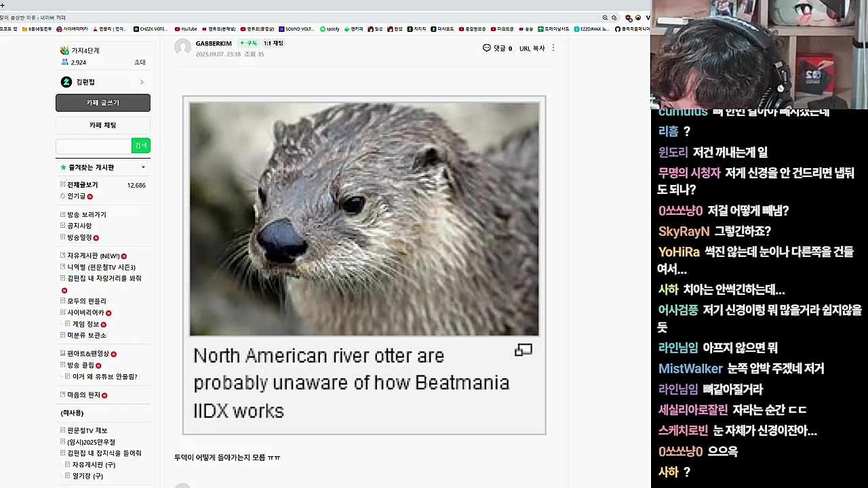Open the post's three-dot more menu
Viewport: 868px width, 488px height.
(x=553, y=48)
